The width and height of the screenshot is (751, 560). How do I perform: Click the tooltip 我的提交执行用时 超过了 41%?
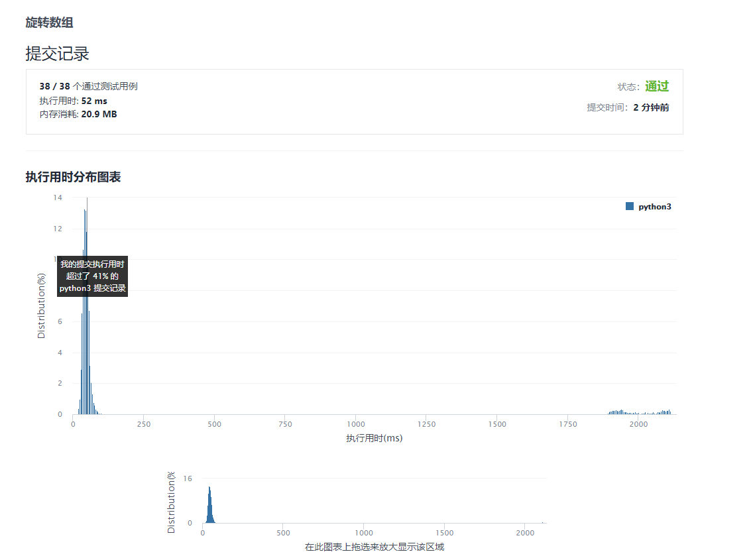pos(92,276)
